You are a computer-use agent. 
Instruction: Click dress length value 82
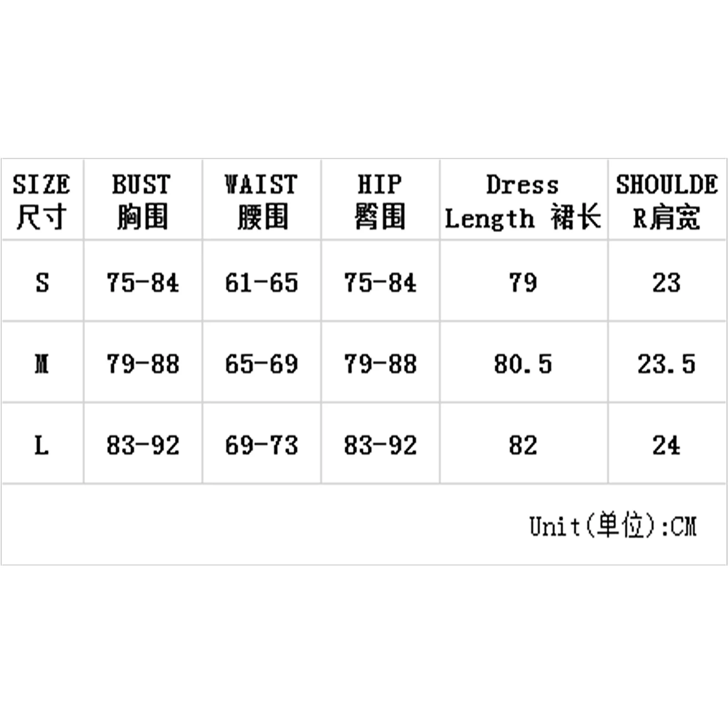pos(523,445)
